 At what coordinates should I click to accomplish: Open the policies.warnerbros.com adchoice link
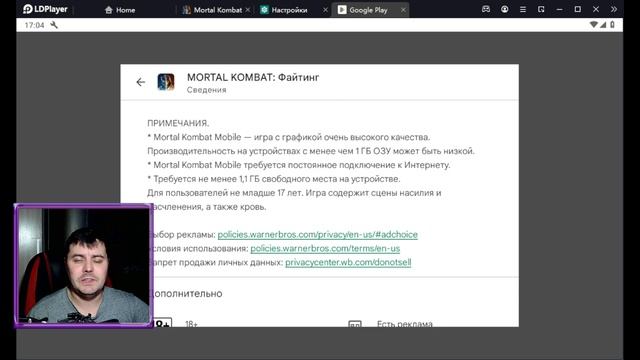[x=318, y=235]
